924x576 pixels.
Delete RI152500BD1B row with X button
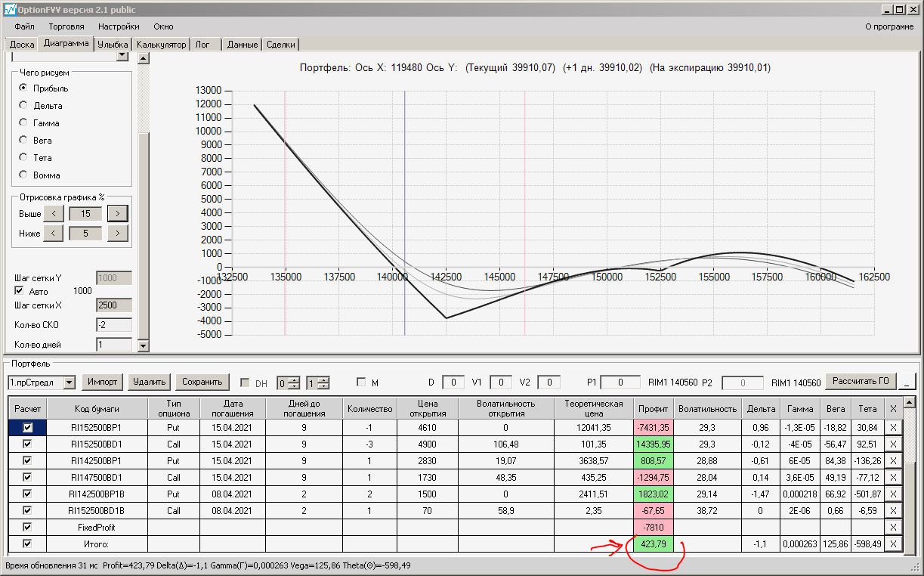click(893, 511)
